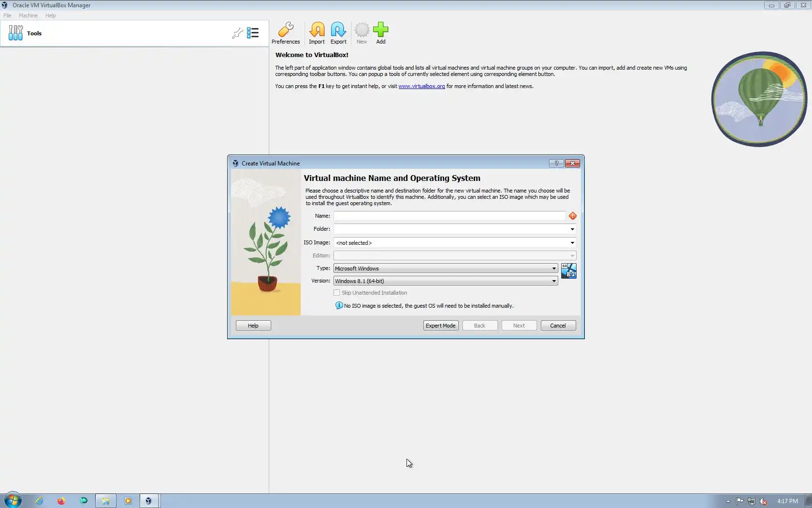Open Preferences from the toolbar
Image resolution: width=812 pixels, height=508 pixels.
coord(286,33)
